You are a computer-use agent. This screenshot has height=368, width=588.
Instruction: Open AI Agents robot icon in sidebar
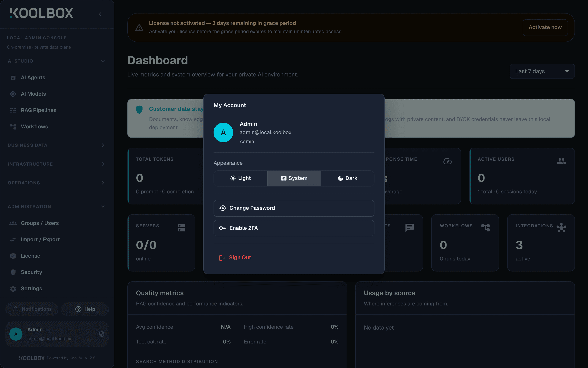13,78
